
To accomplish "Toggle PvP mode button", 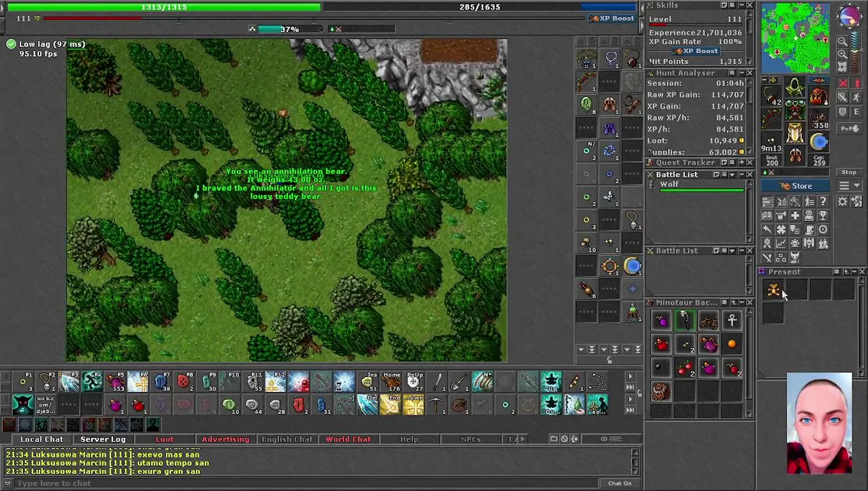I will click(x=849, y=128).
